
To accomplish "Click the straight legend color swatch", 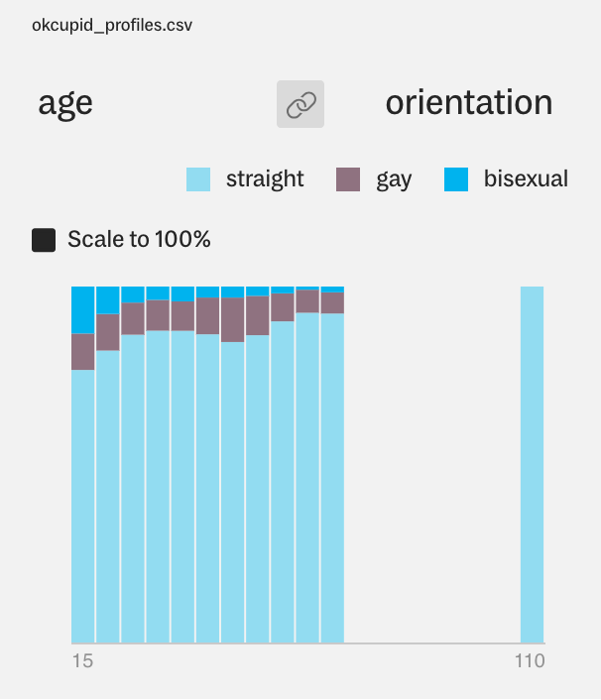I will click(198, 179).
